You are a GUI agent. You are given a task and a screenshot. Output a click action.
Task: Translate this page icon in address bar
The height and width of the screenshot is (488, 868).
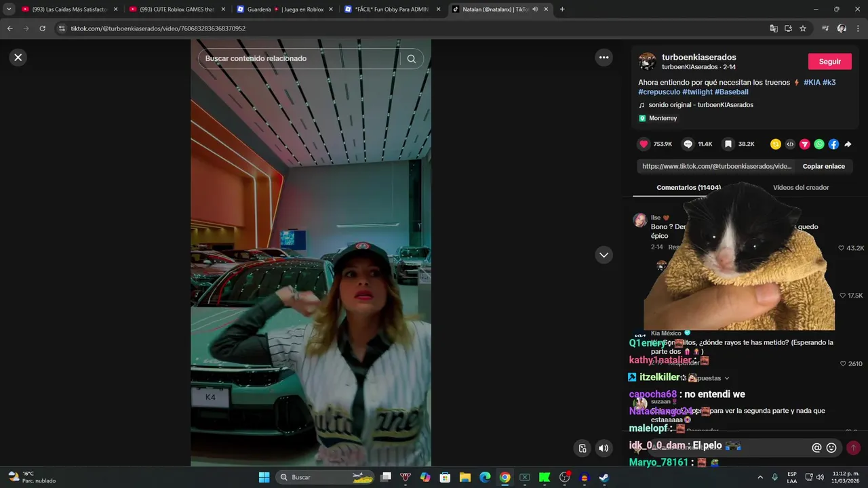[x=774, y=28]
